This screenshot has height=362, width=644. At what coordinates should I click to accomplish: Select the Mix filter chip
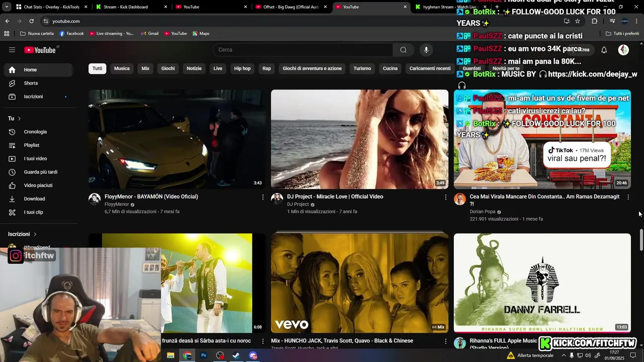pos(145,68)
